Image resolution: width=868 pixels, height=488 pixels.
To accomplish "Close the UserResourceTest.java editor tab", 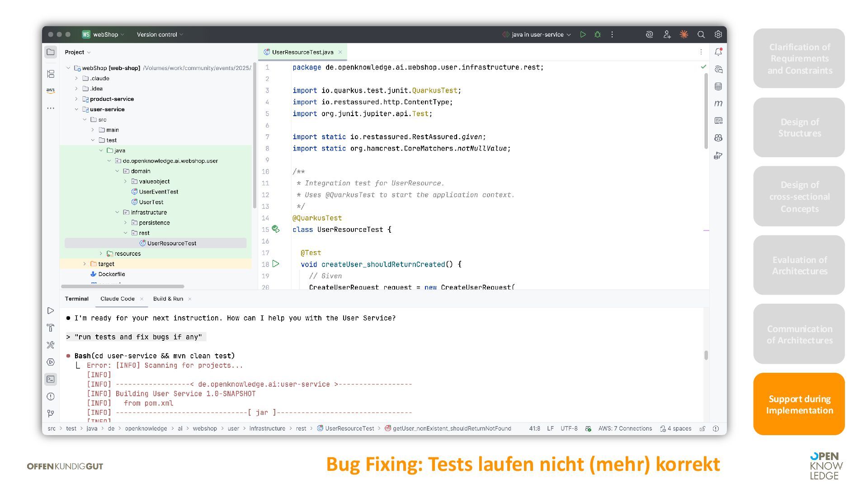I will (x=340, y=52).
